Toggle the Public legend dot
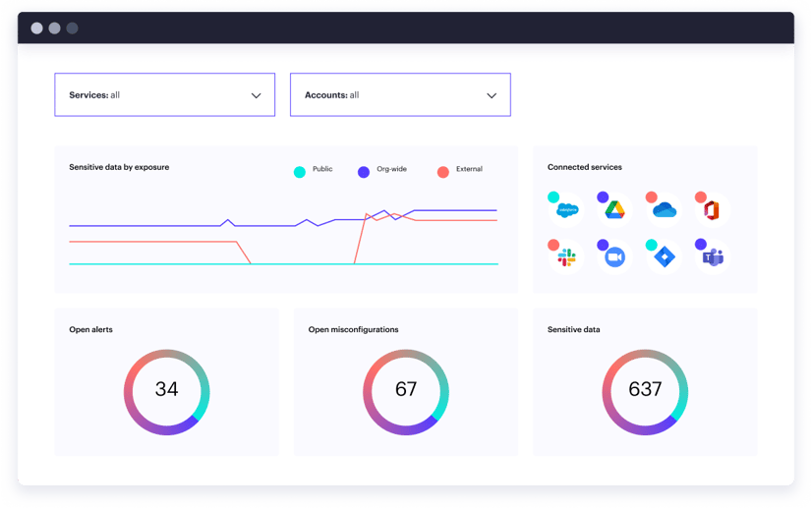This screenshot has height=508, width=812. tap(299, 172)
